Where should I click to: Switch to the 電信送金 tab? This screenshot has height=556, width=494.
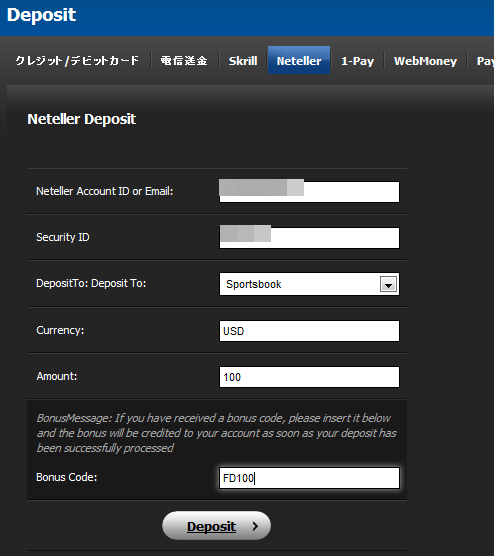[x=184, y=61]
